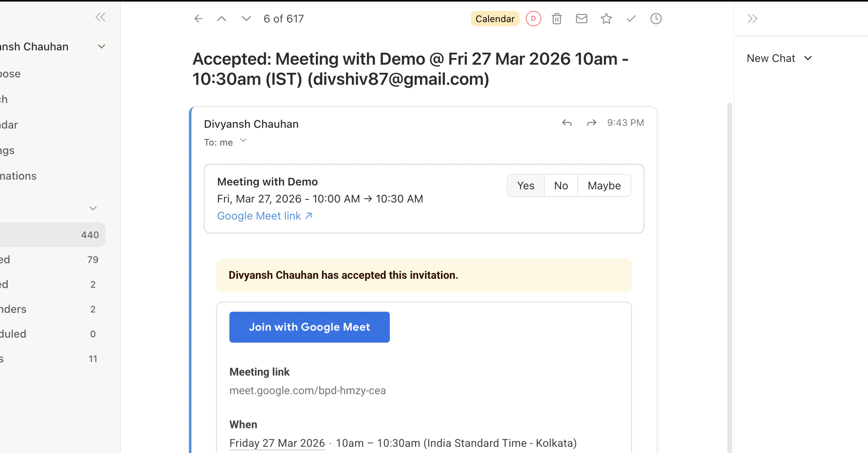The image size is (868, 453).
Task: Navigate to the next email with down arrow
Action: tap(246, 18)
